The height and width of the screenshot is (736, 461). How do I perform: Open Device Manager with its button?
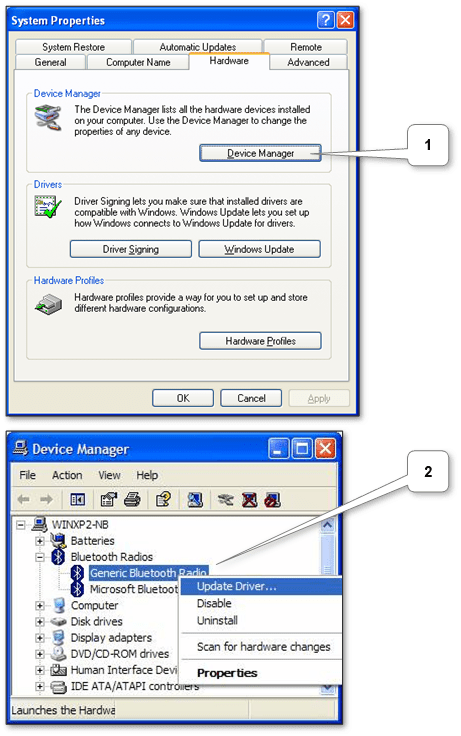(x=261, y=153)
